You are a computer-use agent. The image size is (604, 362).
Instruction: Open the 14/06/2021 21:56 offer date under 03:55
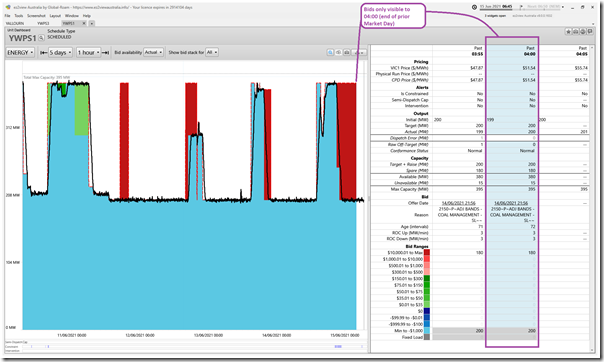tap(458, 203)
